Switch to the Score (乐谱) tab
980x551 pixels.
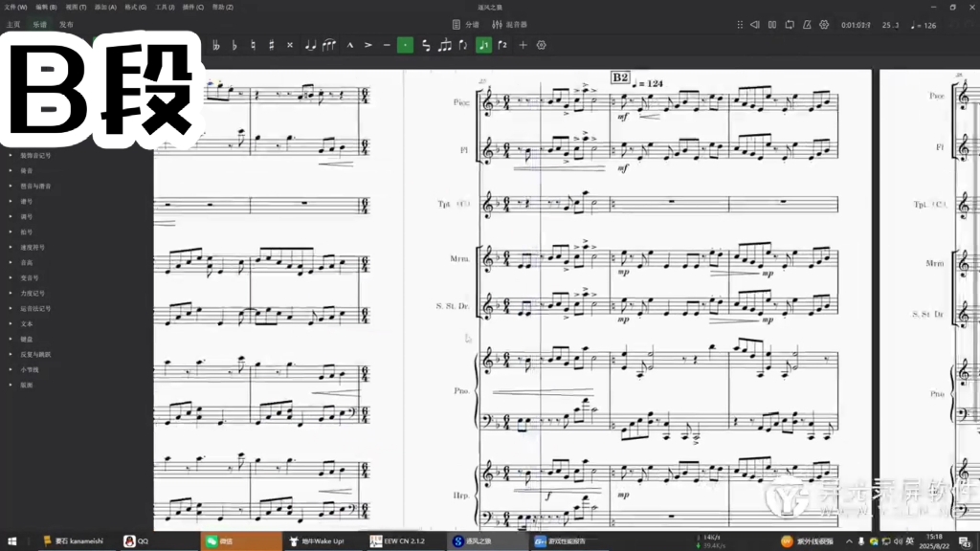pyautogui.click(x=39, y=24)
